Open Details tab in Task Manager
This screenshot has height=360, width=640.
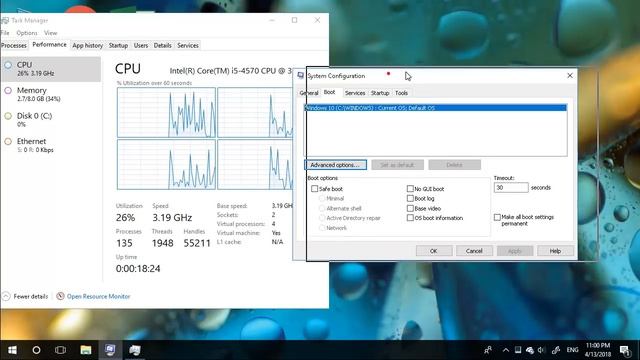coord(162,45)
